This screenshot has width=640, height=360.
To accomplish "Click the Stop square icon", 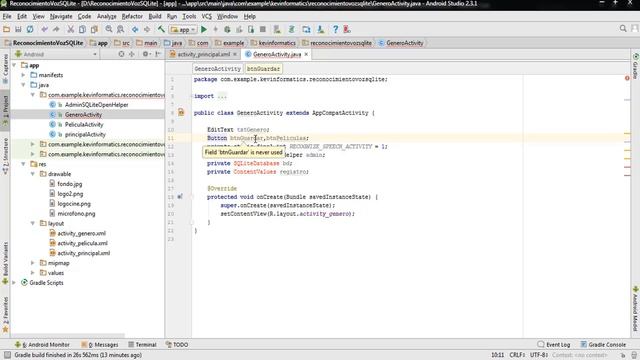I will [263, 29].
